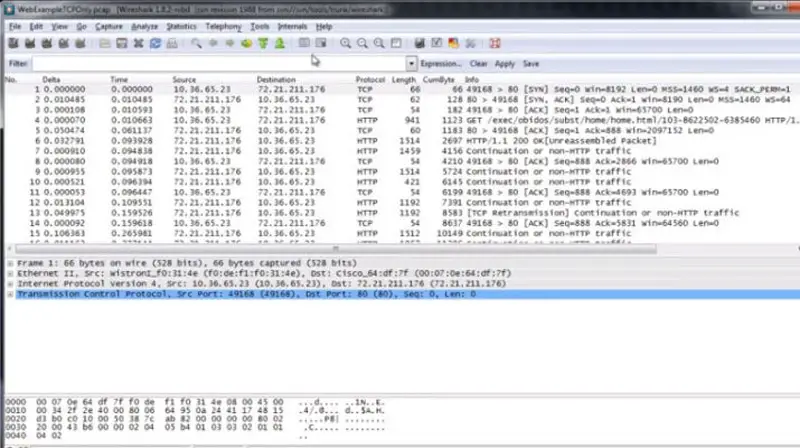Image resolution: width=800 pixels, height=448 pixels.
Task: Open a capture file icon
Action: pos(105,43)
